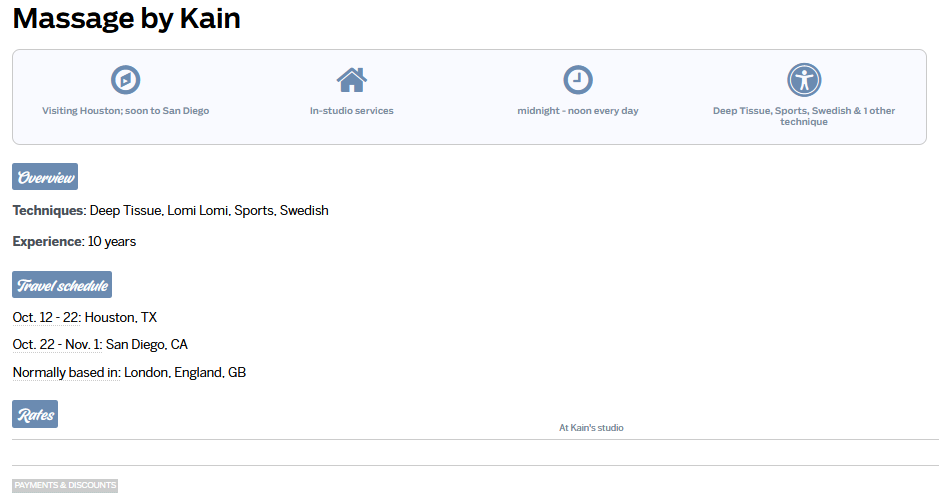949x504 pixels.
Task: Click the PAYMENTS & DISCOUNTS label
Action: point(65,485)
